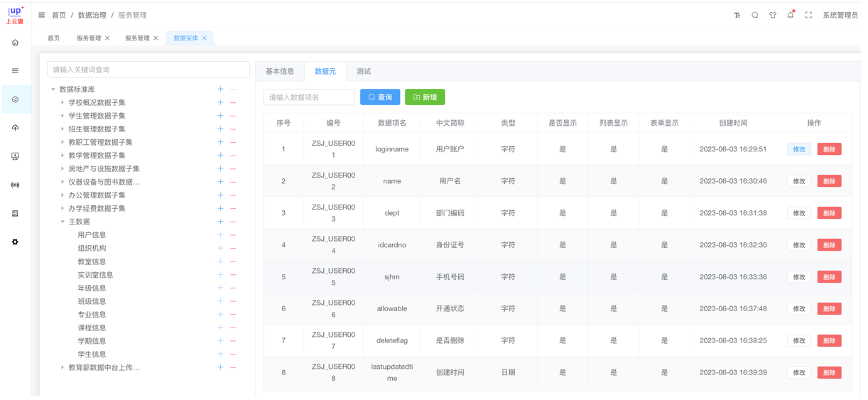The image size is (868, 400).
Task: Click the blue 查询 button
Action: pyautogui.click(x=380, y=97)
